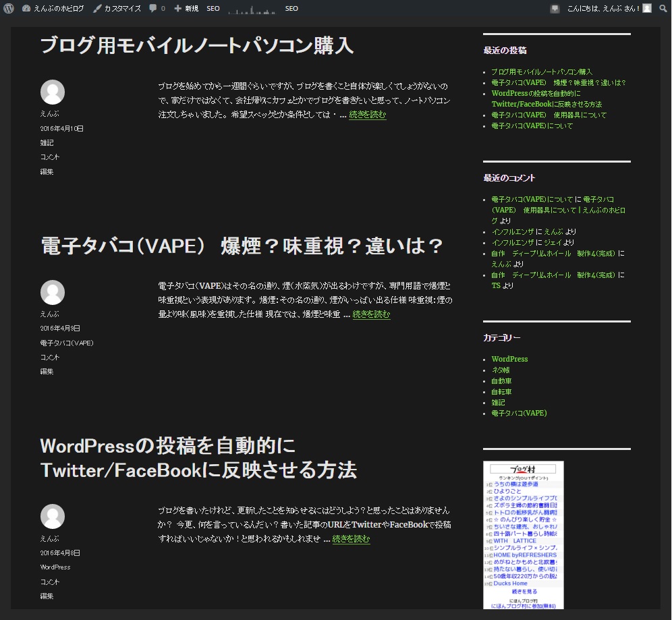
Task: Open the comments bubble in admin bar
Action: click(157, 8)
